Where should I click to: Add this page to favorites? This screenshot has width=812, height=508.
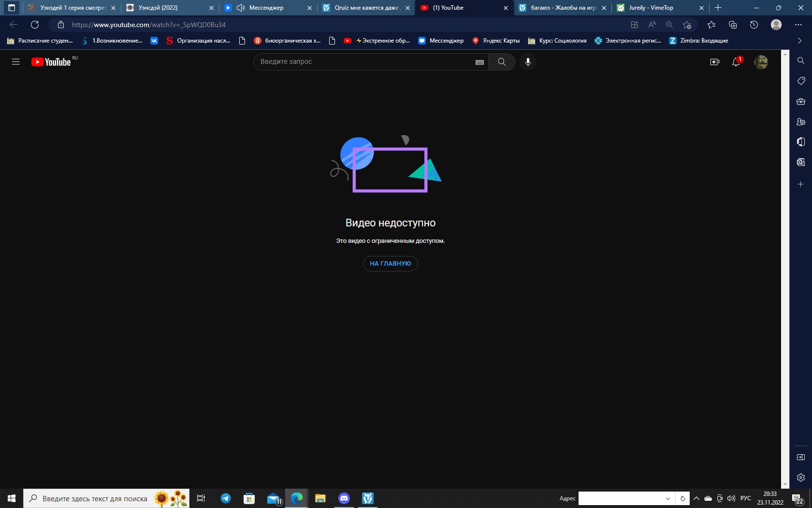[687, 25]
